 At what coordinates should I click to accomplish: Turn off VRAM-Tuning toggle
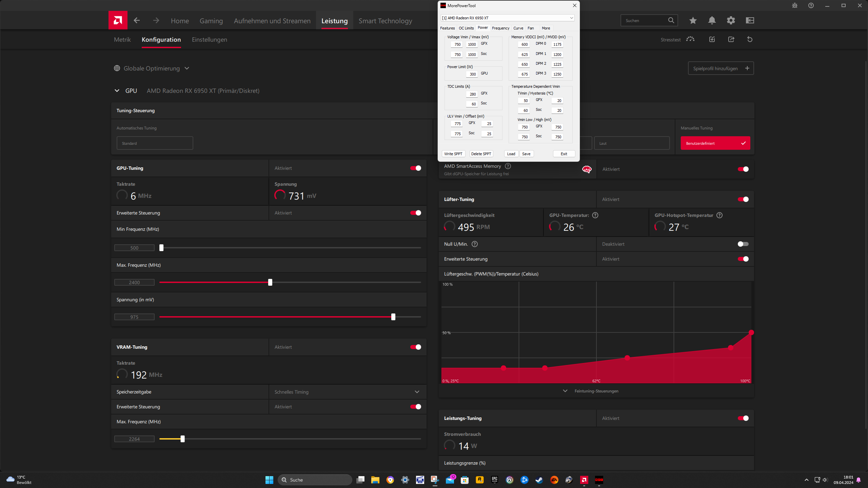(416, 347)
